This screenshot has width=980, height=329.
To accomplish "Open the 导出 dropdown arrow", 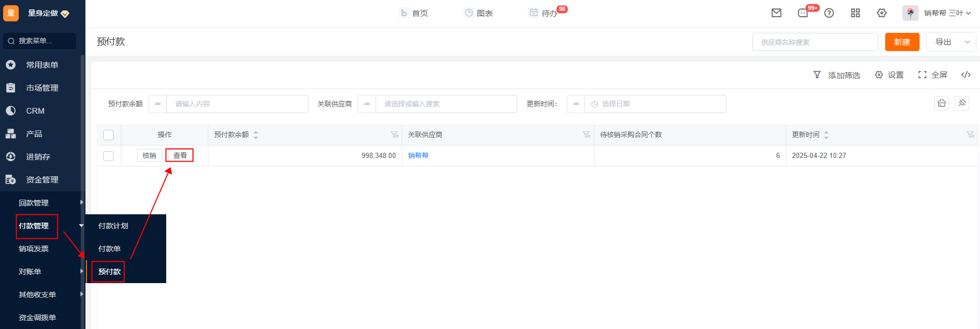I will [967, 42].
